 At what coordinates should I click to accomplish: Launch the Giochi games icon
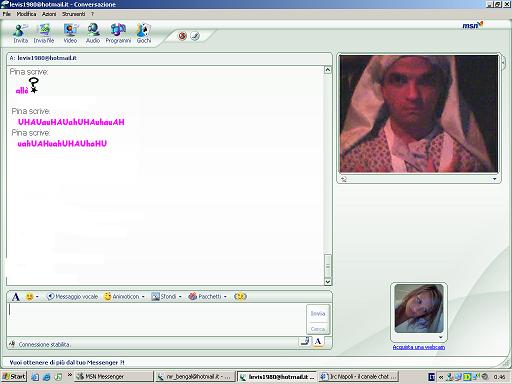[144, 33]
